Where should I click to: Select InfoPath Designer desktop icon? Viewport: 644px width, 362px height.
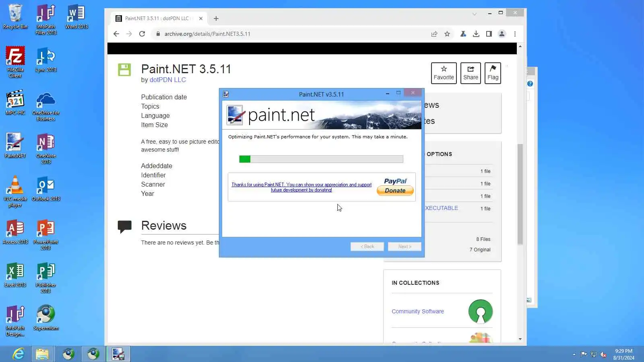coord(15,321)
